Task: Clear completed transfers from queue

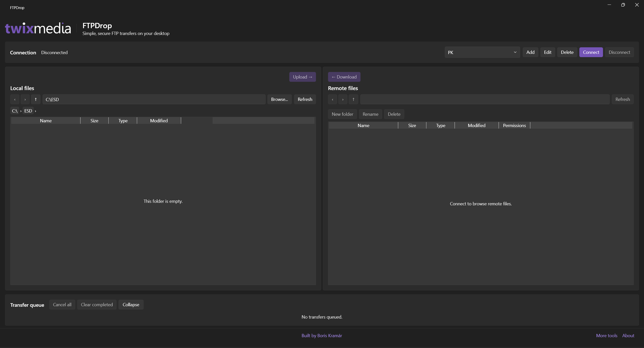Action: coord(97,305)
